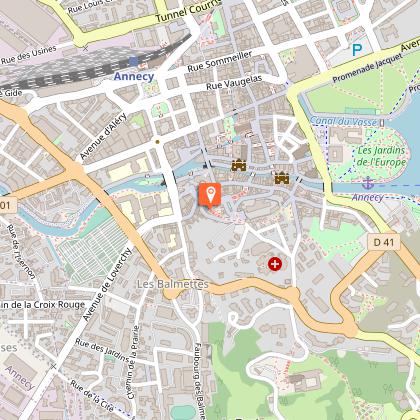The height and width of the screenshot is (420, 420).
Task: Select the Canal du Vassé label
Action: click(x=343, y=122)
